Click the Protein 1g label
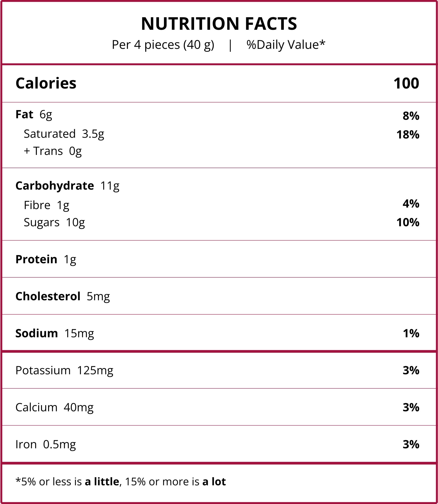 coord(46,259)
